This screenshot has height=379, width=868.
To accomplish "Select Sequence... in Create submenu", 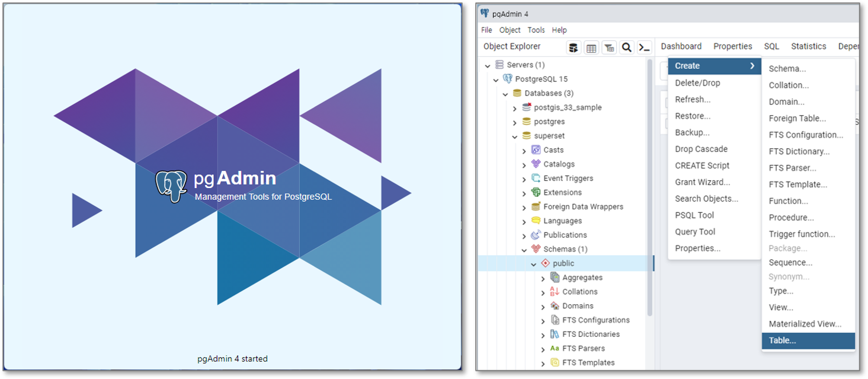I will point(808,263).
